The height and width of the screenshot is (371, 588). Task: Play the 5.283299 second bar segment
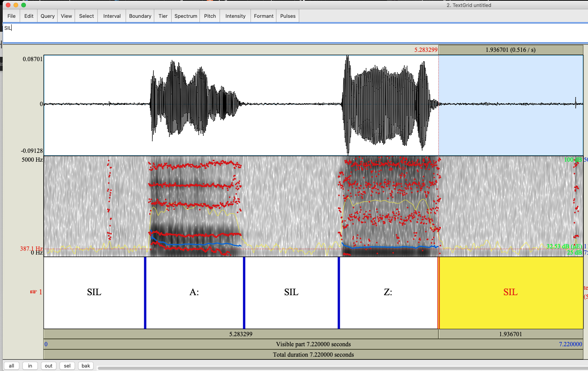pyautogui.click(x=241, y=334)
